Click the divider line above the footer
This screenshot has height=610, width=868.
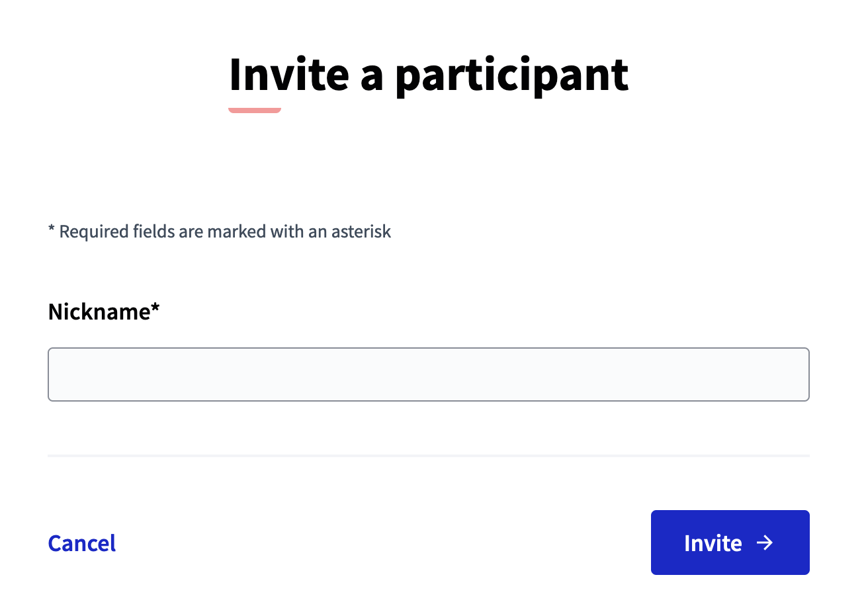tap(428, 455)
